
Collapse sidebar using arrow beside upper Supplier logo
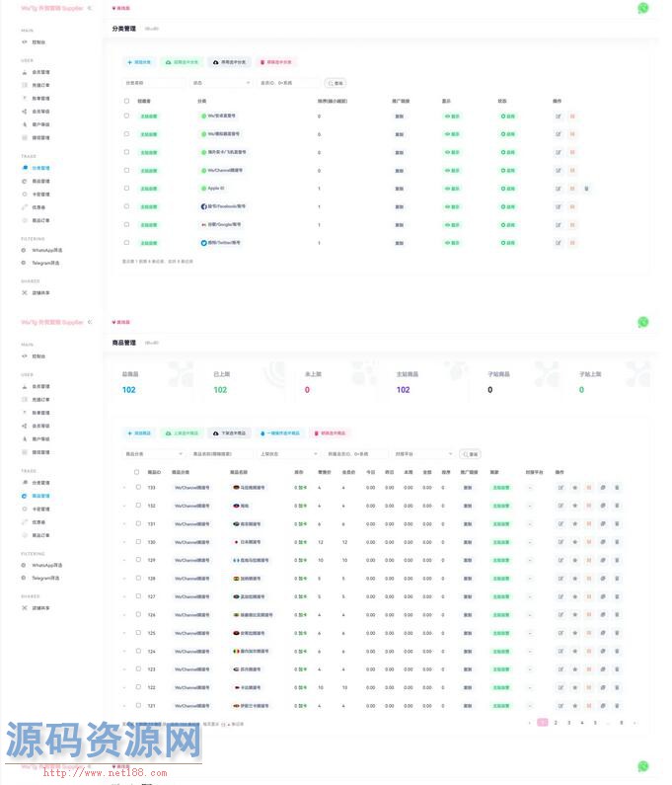[x=90, y=8]
